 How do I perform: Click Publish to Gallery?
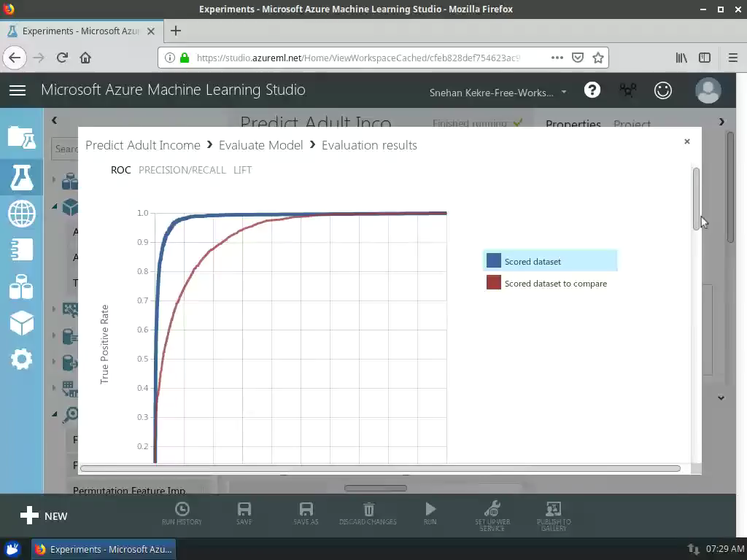(554, 516)
